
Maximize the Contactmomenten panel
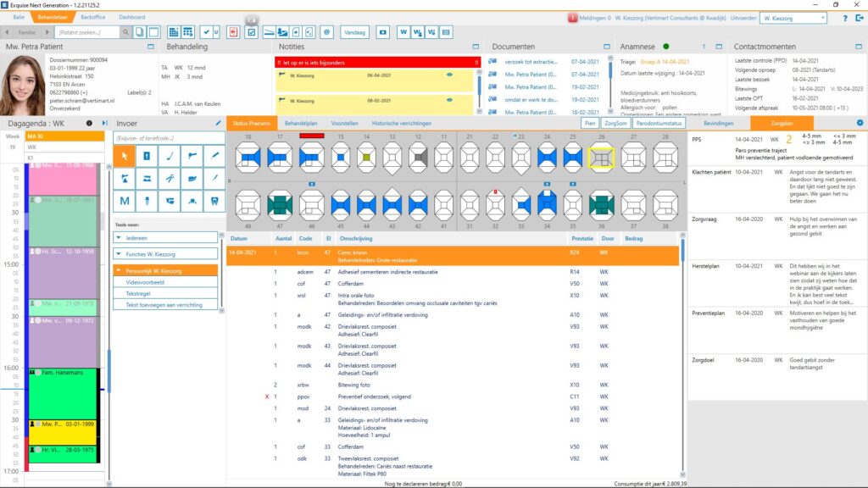tap(859, 47)
